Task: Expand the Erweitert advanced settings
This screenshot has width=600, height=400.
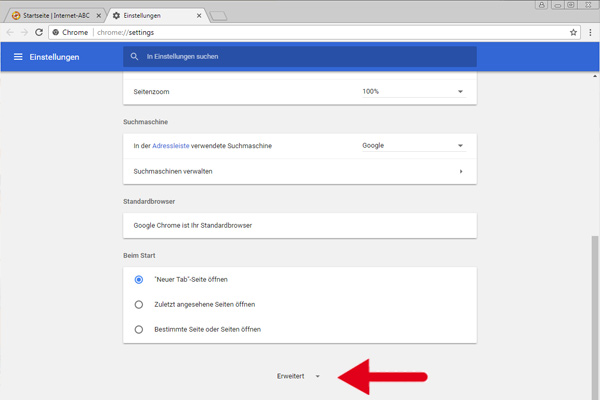Action: [298, 376]
